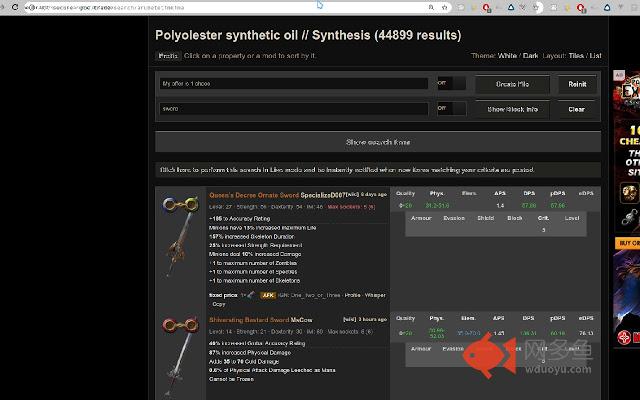Click the Shiversting Bastard Sword image

[178, 363]
